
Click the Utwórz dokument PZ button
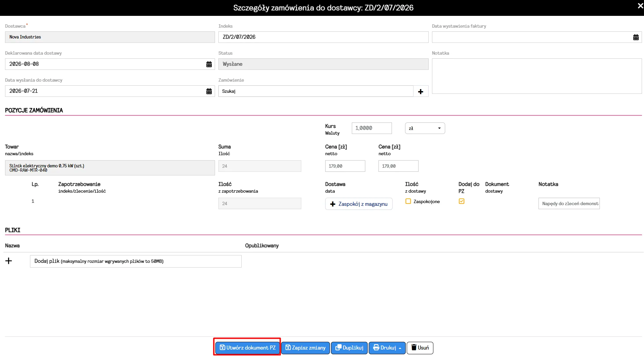[x=247, y=348]
